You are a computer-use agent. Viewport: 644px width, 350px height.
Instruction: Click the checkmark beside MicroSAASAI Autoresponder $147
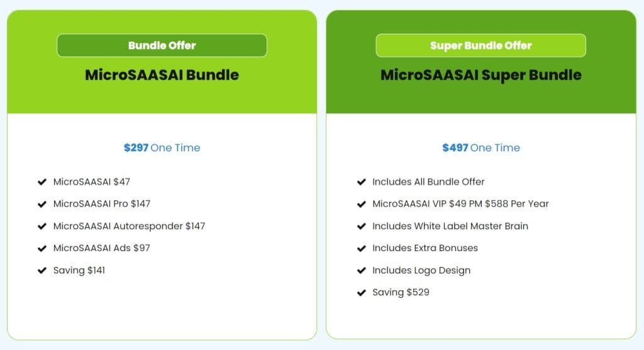pos(42,226)
